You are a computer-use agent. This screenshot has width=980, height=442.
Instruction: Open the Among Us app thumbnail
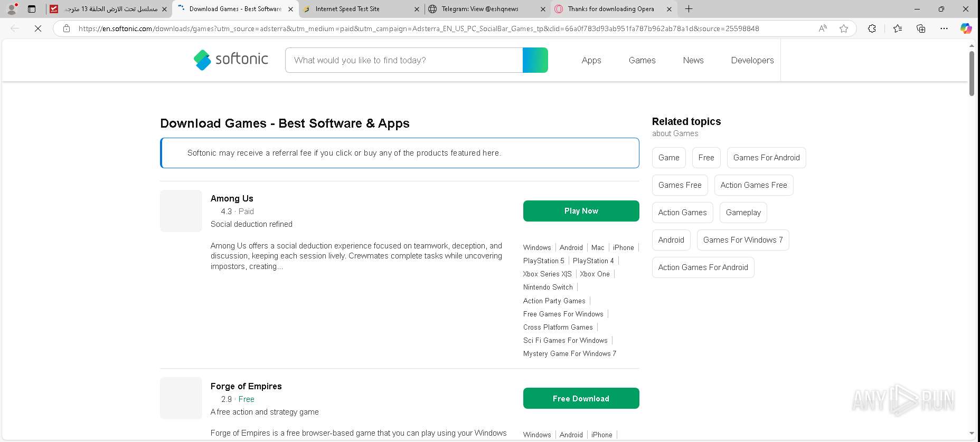181,211
